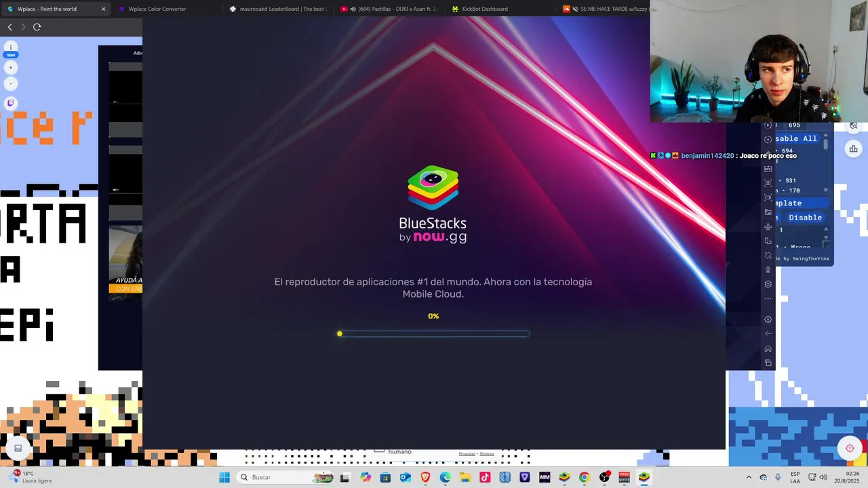Viewport: 868px width, 488px height.
Task: Zoom in on the Wplace map
Action: [x=11, y=67]
